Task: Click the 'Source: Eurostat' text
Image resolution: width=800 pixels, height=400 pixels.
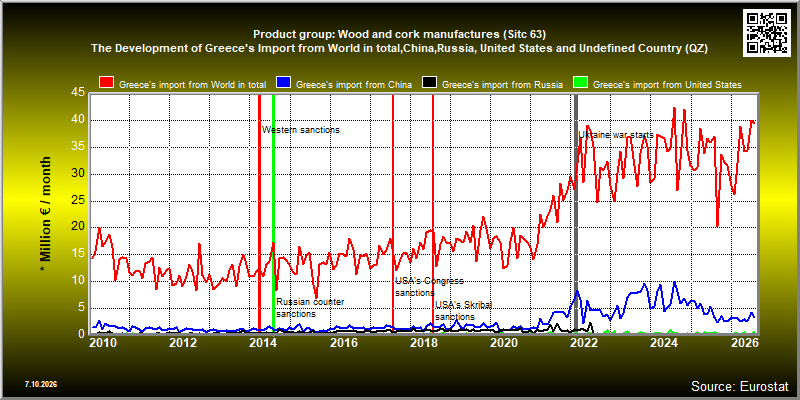Action: pyautogui.click(x=740, y=385)
